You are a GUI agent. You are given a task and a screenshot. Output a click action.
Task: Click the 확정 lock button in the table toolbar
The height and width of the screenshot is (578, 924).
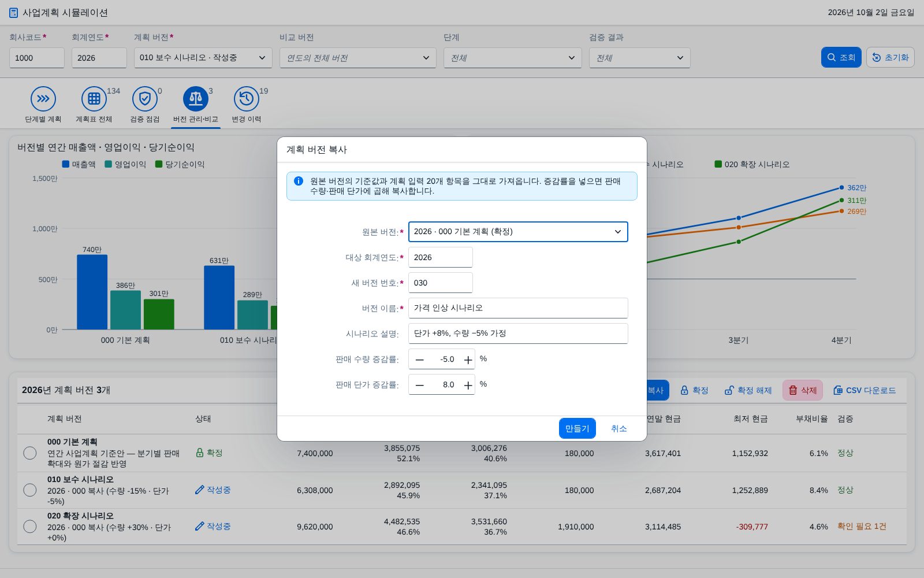coord(694,390)
